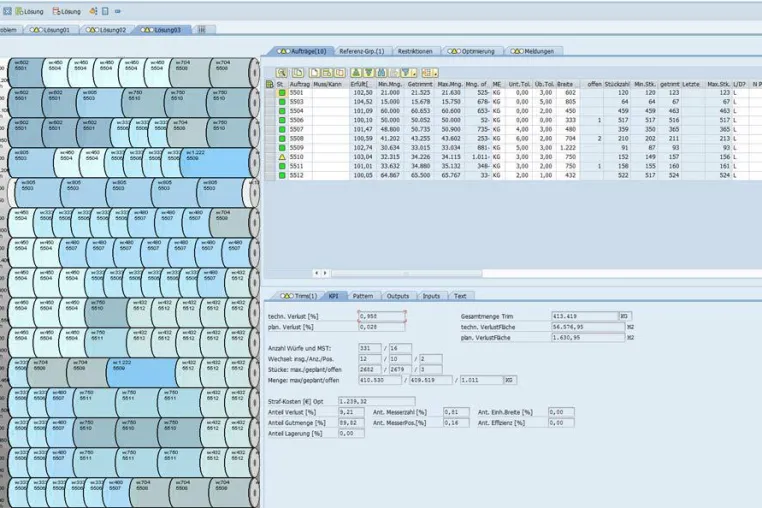Image resolution: width=762 pixels, height=508 pixels.
Task: Click the layout grid icon
Action: [427, 73]
